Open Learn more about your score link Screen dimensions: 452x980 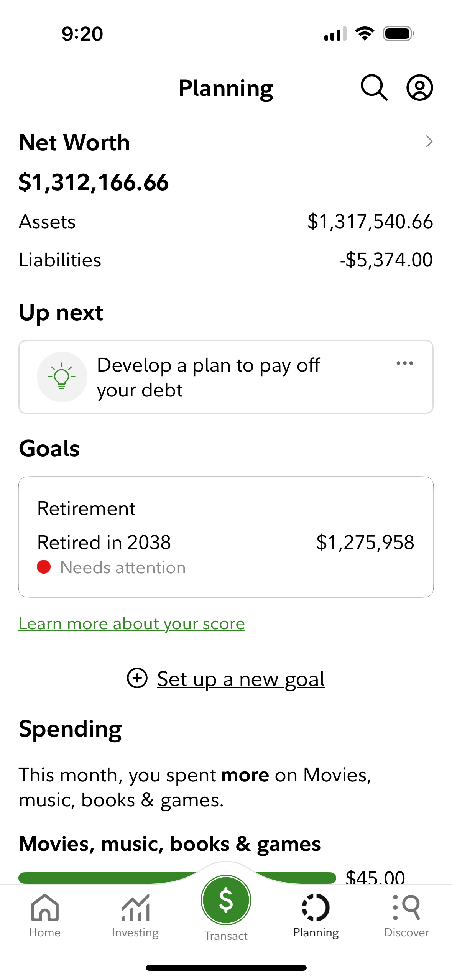[x=132, y=624]
